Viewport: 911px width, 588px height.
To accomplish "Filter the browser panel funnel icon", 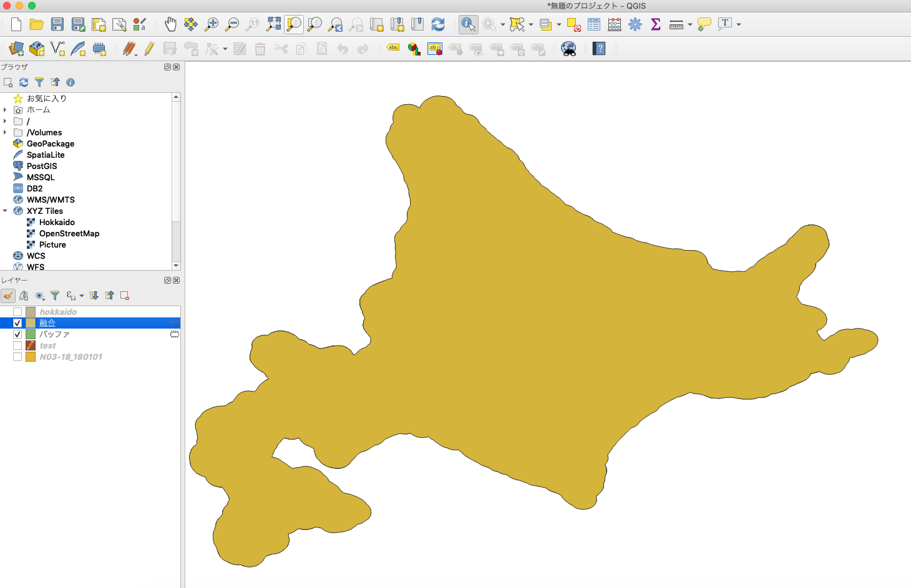I will [x=39, y=82].
